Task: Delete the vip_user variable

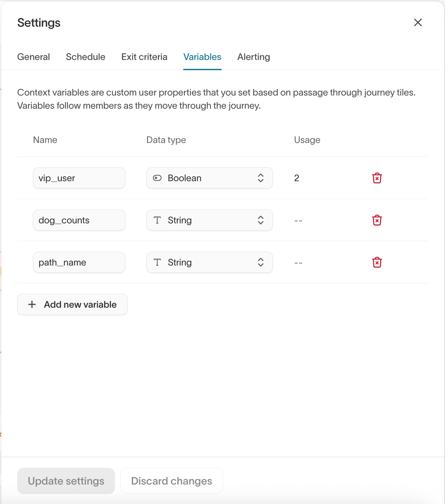Action: 377,178
